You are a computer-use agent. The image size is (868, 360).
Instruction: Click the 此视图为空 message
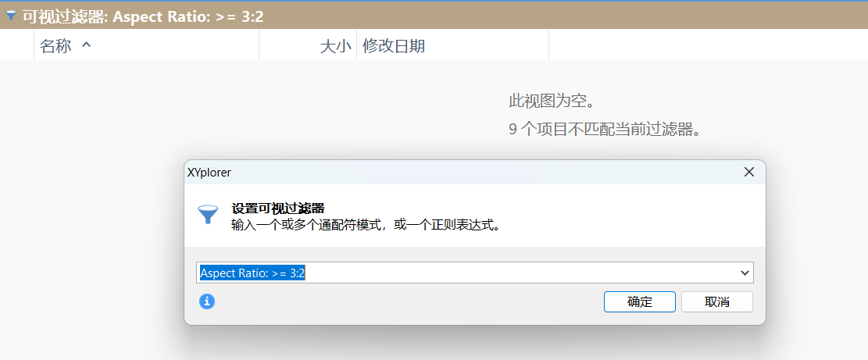552,102
